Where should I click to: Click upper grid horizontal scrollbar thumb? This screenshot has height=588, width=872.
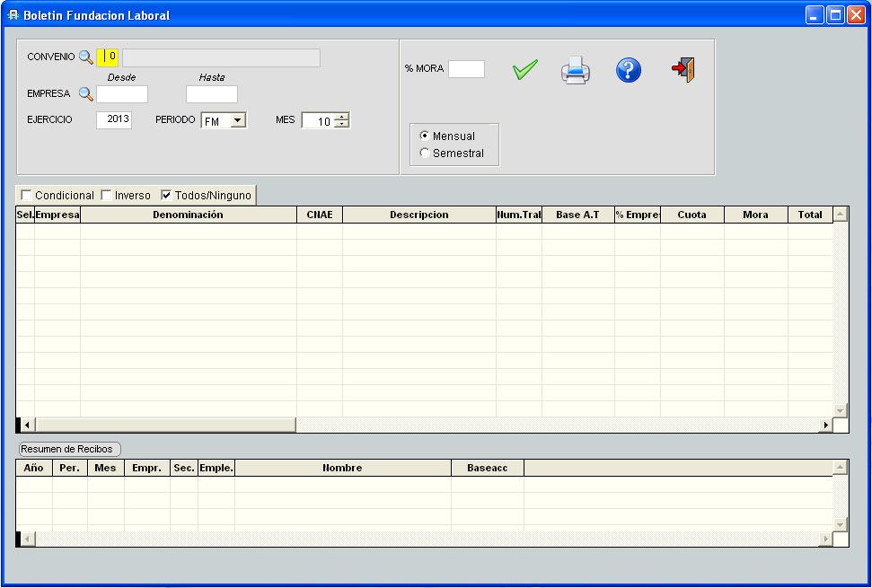click(165, 426)
